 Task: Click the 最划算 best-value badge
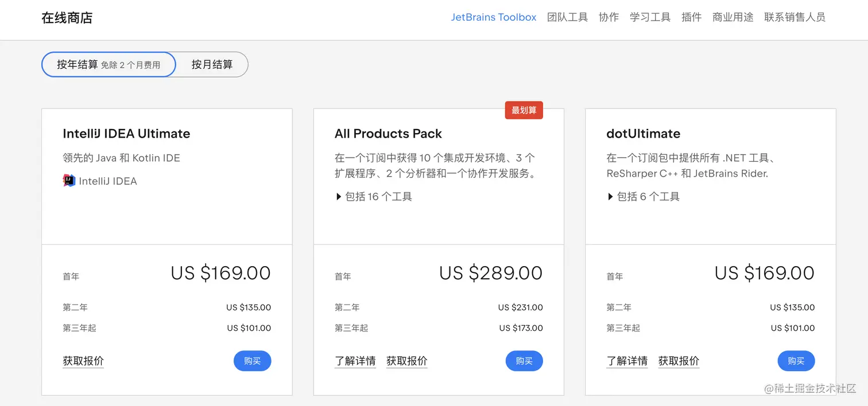pos(524,110)
